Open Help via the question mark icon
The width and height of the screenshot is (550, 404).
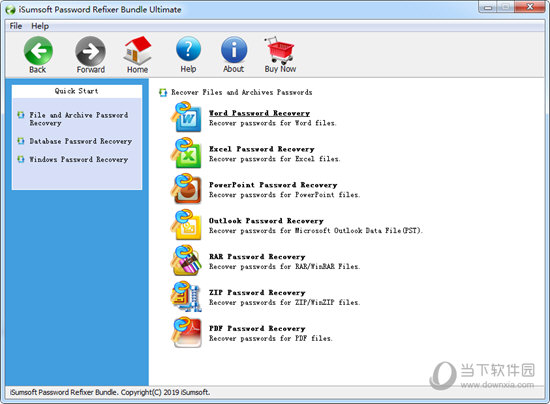click(188, 50)
